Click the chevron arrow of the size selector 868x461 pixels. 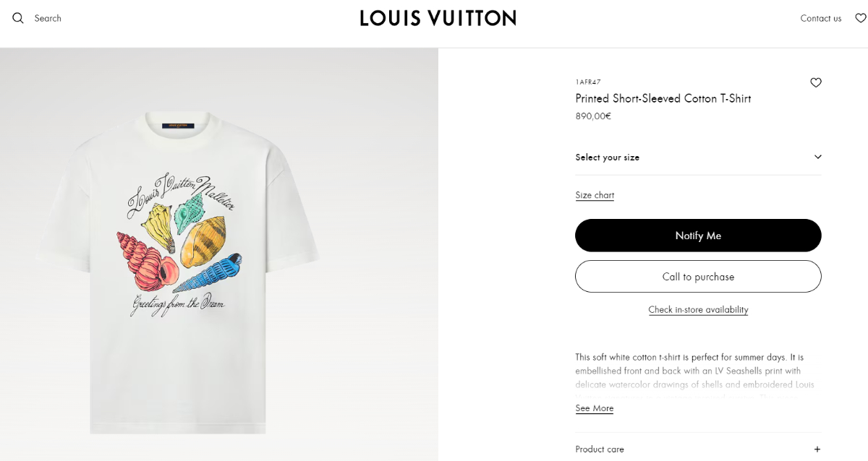click(818, 157)
